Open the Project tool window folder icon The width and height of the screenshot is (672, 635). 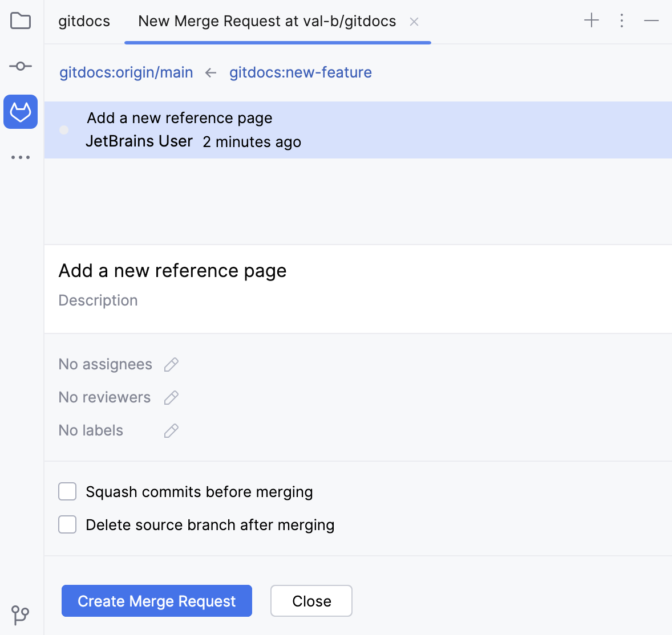tap(21, 21)
